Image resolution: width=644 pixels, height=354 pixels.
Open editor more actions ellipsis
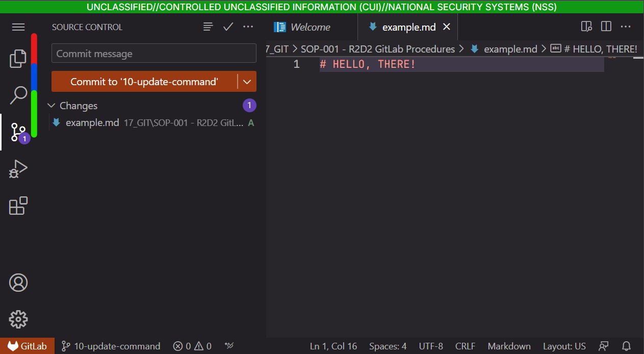(x=626, y=27)
